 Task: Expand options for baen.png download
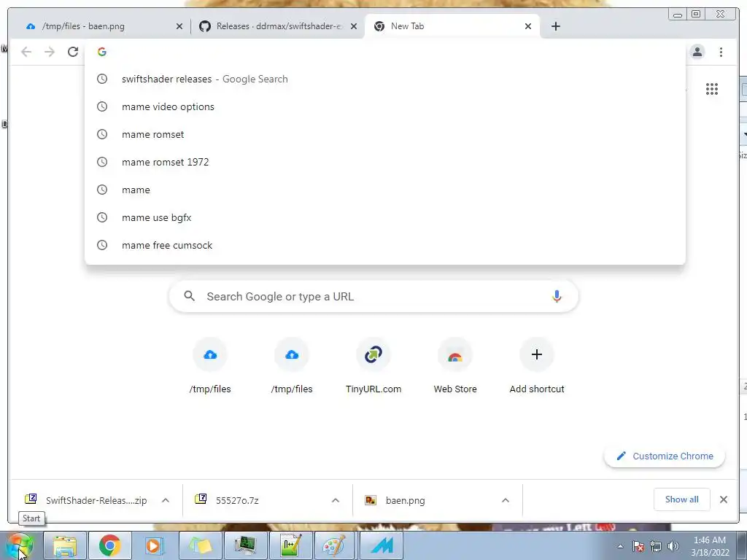pos(506,500)
